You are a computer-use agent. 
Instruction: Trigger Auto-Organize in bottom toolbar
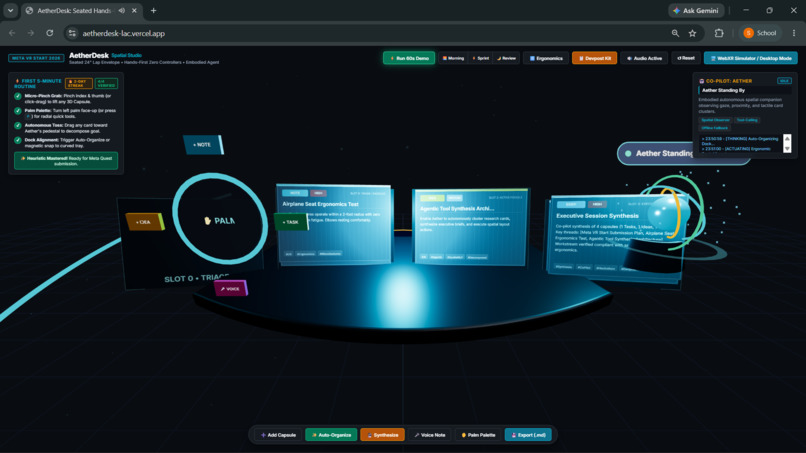331,435
